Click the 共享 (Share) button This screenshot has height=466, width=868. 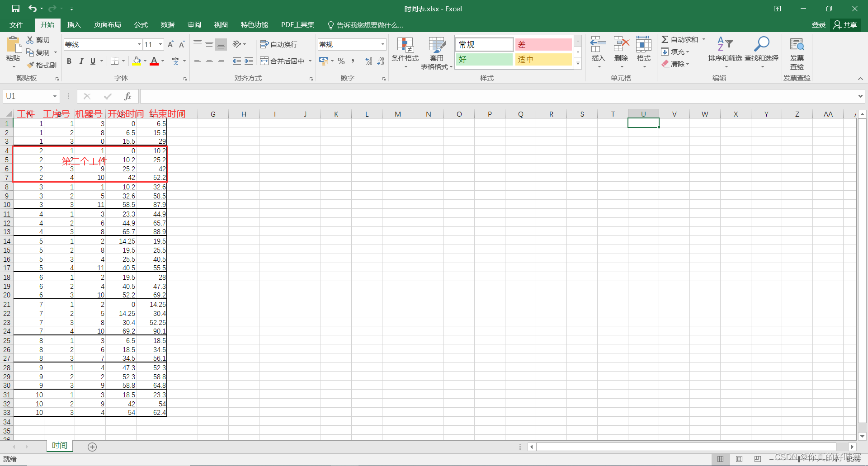click(x=845, y=25)
